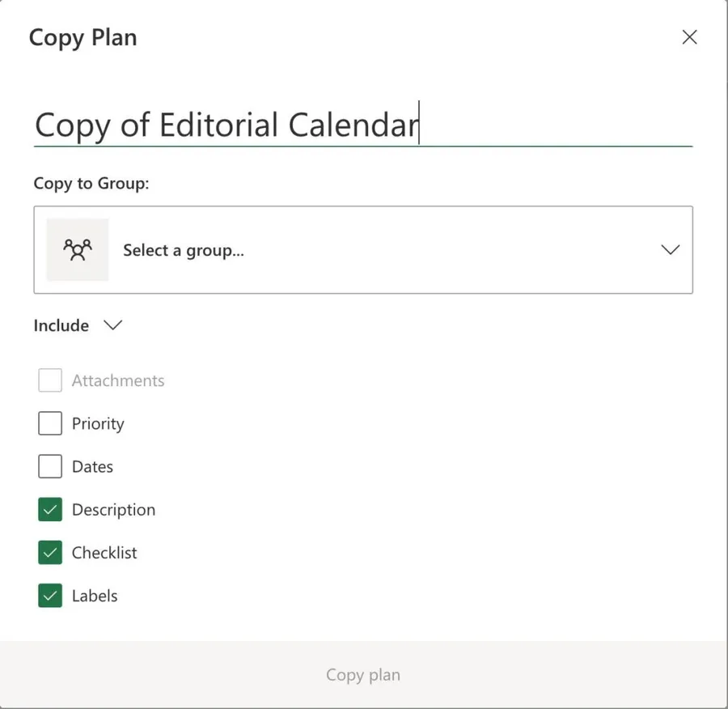
Task: Click the Description option label text
Action: [x=113, y=510]
